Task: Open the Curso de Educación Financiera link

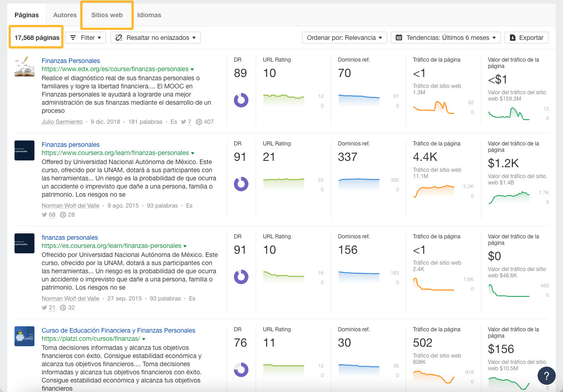Action: pyautogui.click(x=119, y=330)
